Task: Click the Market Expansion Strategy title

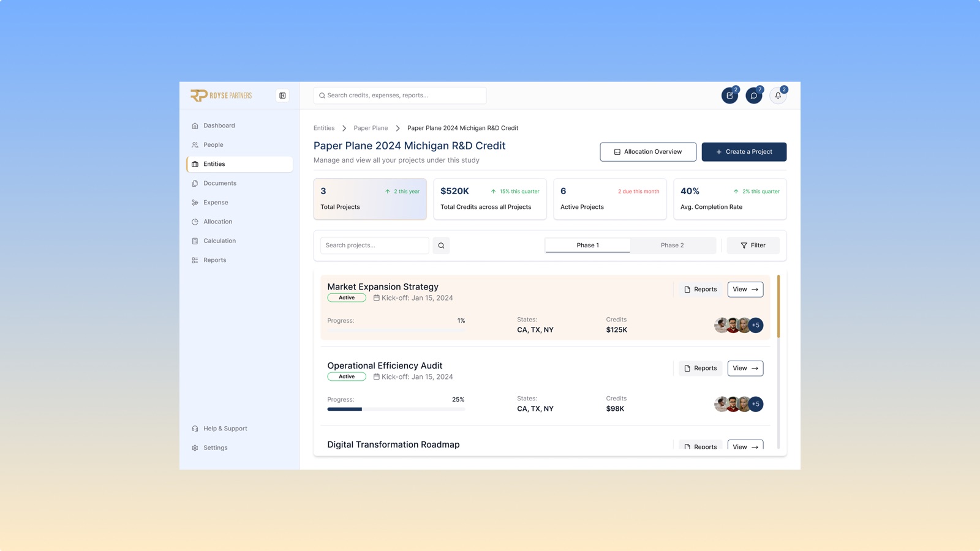Action: (x=383, y=287)
